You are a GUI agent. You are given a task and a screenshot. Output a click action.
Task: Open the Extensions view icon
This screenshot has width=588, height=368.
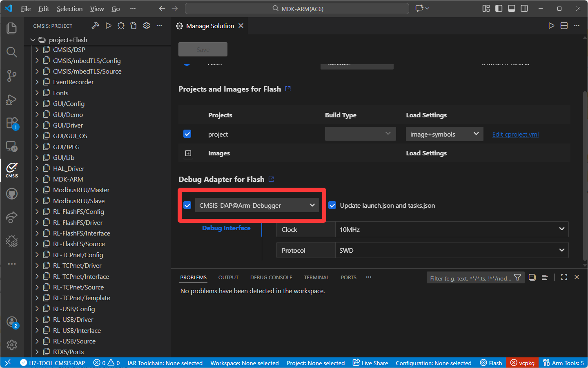(12, 123)
